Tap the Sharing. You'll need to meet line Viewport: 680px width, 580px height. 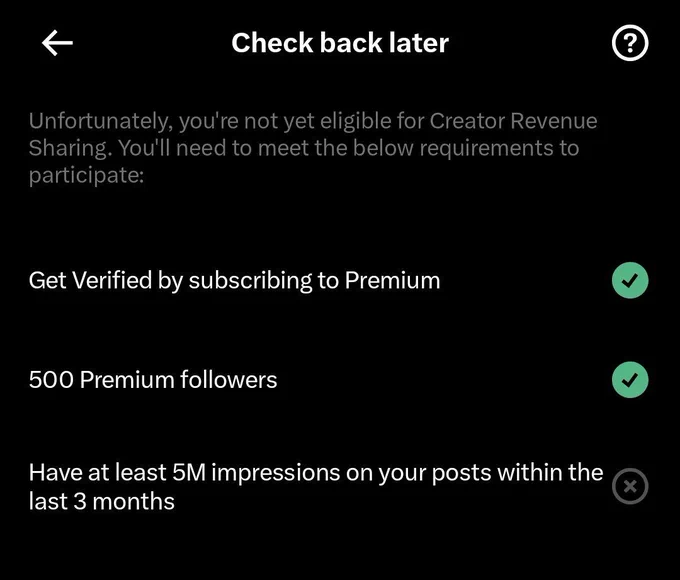click(x=304, y=148)
